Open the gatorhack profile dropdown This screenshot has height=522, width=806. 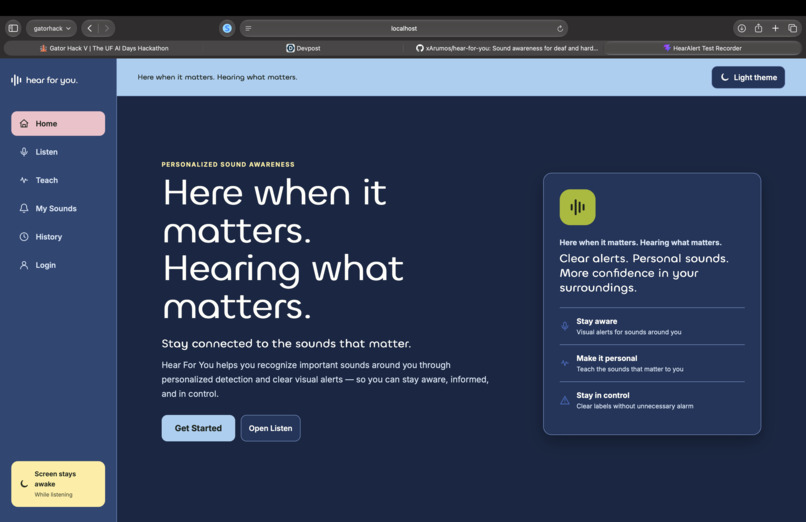pyautogui.click(x=51, y=28)
